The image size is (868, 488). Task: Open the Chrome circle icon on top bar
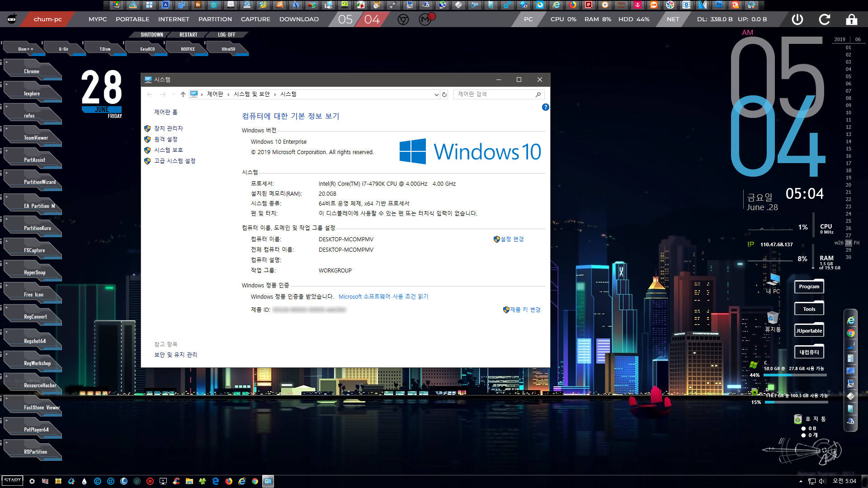coord(403,19)
